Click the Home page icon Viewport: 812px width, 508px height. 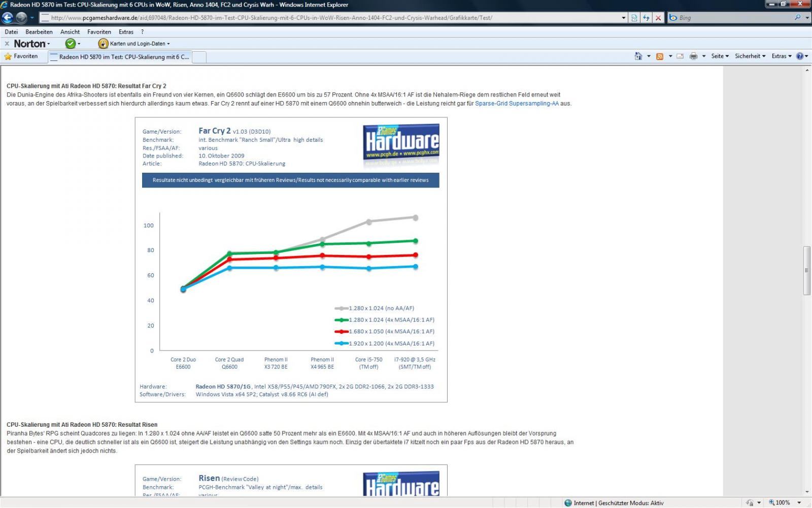[638, 56]
